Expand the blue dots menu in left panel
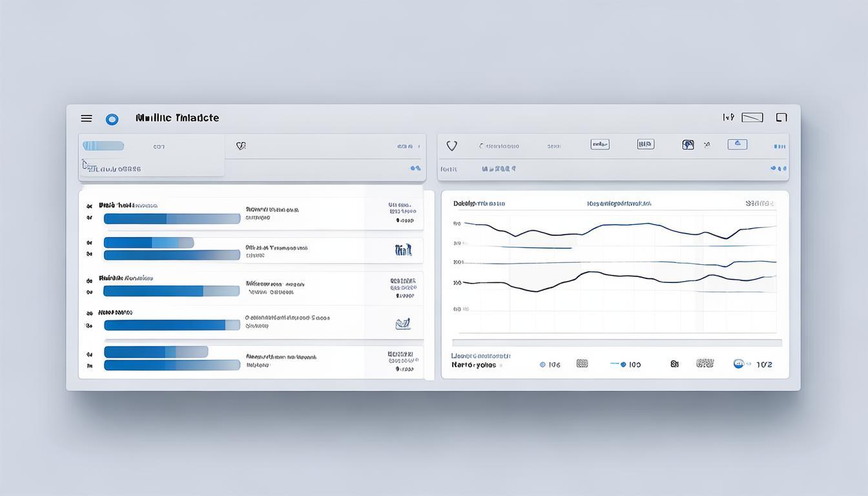Image resolution: width=868 pixels, height=496 pixels. (x=415, y=169)
